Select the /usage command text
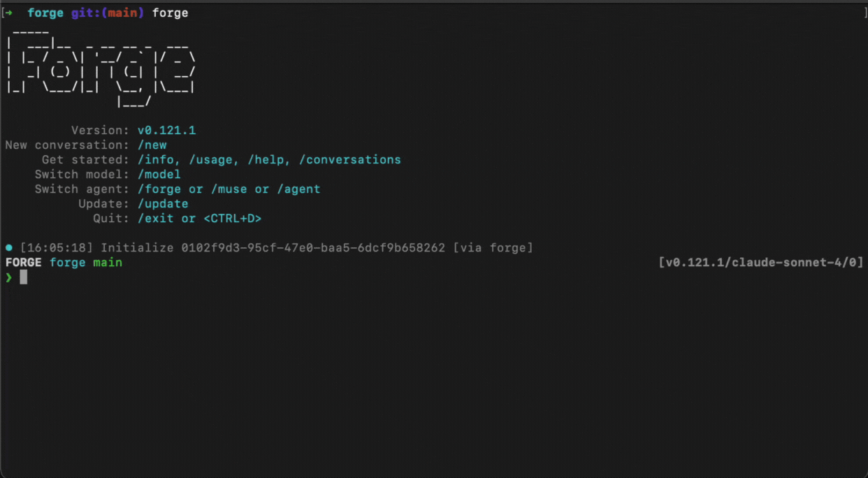 point(210,159)
